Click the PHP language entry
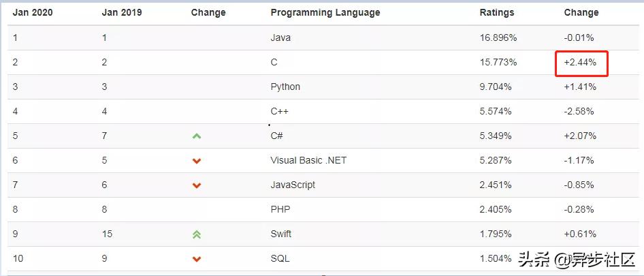This screenshot has height=276, width=644. click(280, 209)
